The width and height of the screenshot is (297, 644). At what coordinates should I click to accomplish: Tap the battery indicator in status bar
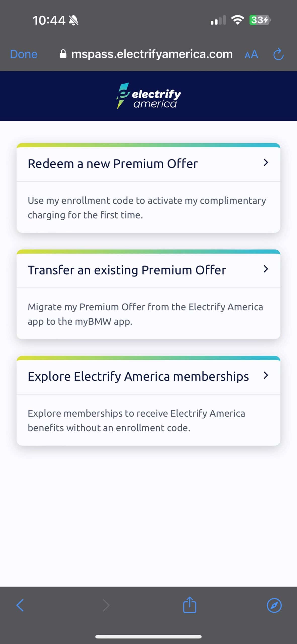point(260,20)
